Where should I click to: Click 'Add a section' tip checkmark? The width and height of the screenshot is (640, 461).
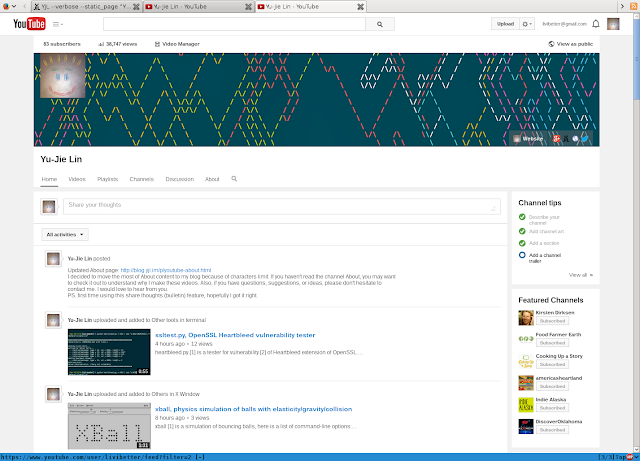pos(522,243)
